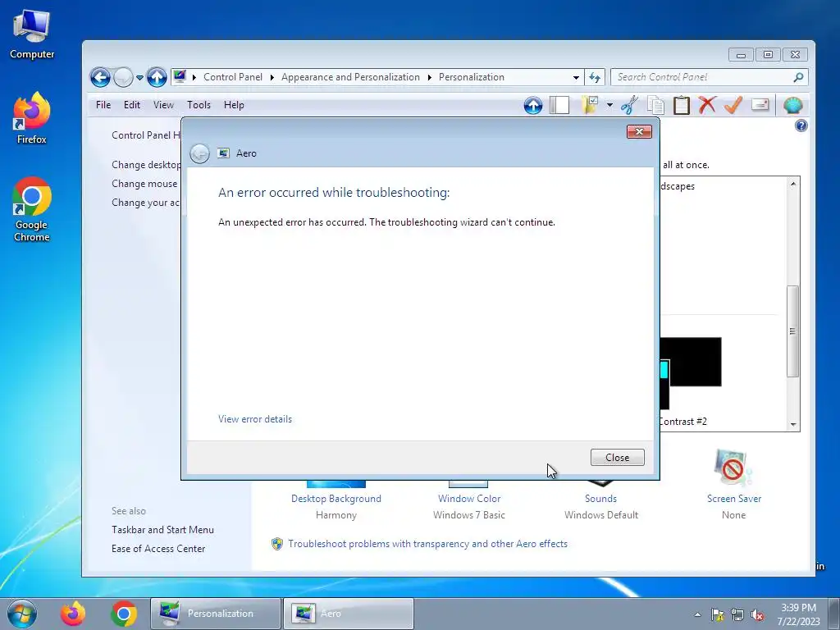Viewport: 840px width, 630px height.
Task: Click the clipboard Paste icon
Action: [682, 105]
